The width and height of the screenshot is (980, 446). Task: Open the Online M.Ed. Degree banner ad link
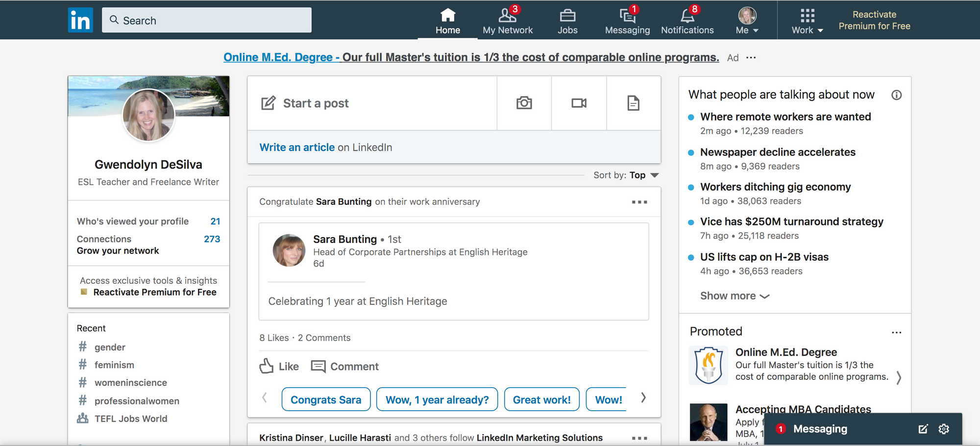coord(471,57)
